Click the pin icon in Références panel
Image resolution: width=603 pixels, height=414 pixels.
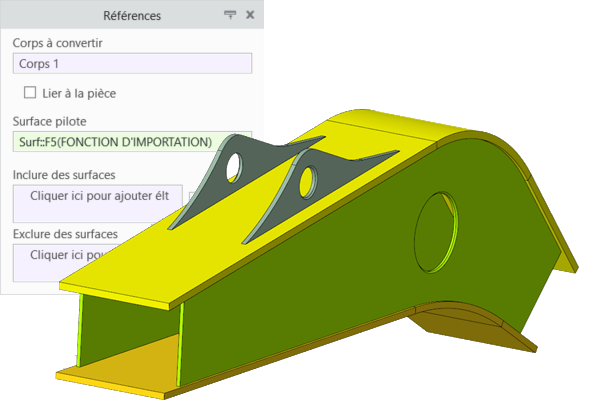[x=230, y=15]
